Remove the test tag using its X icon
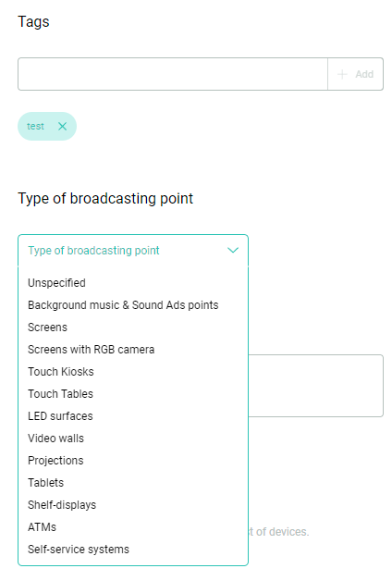The width and height of the screenshot is (392, 581). coord(62,127)
